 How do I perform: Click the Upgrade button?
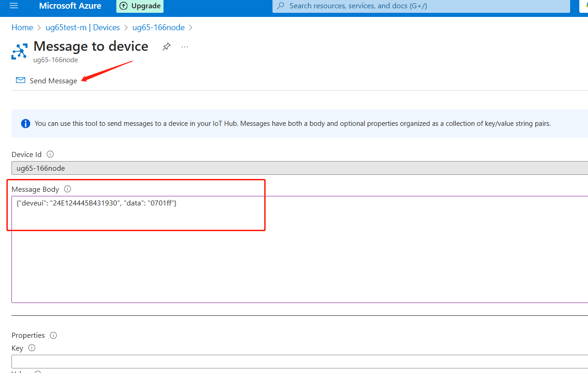pos(140,6)
